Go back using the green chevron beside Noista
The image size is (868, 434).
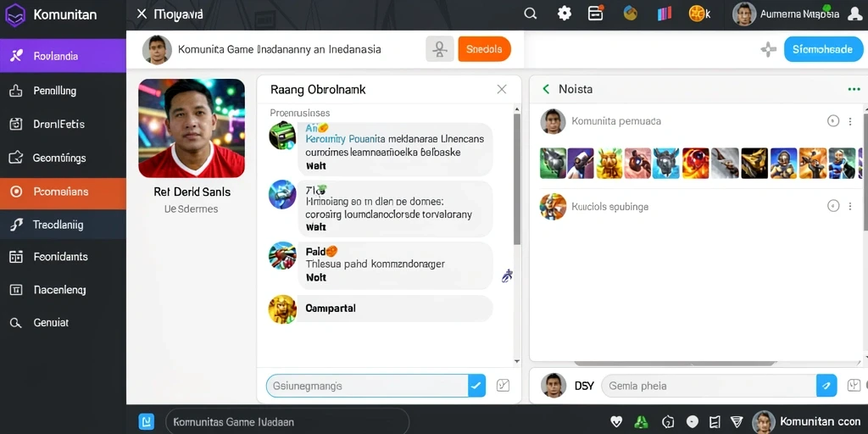point(547,89)
